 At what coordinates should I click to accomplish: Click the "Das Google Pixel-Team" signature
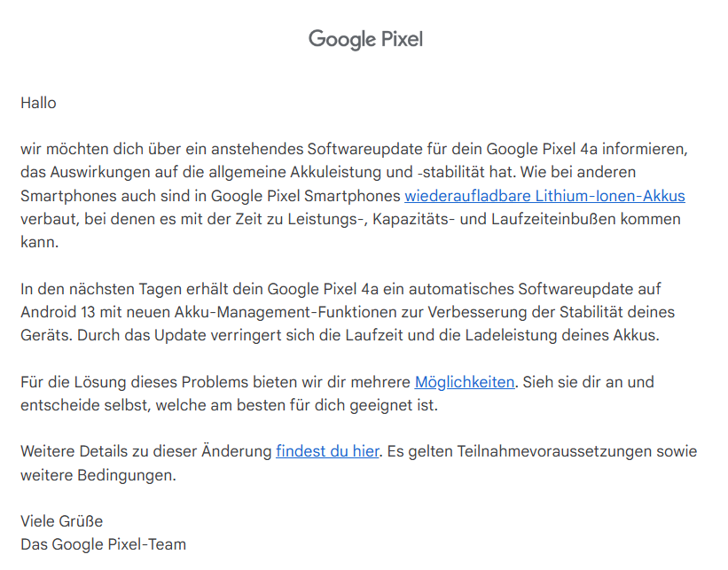pyautogui.click(x=103, y=544)
